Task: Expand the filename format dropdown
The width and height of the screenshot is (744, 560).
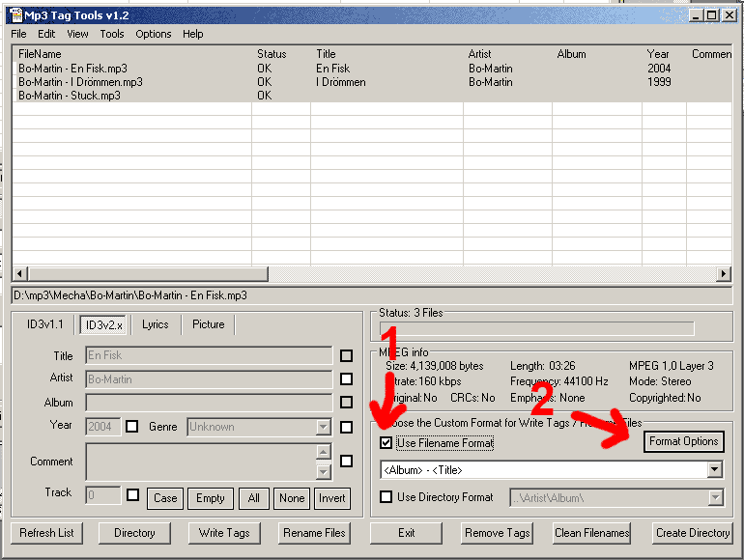Action: click(715, 470)
